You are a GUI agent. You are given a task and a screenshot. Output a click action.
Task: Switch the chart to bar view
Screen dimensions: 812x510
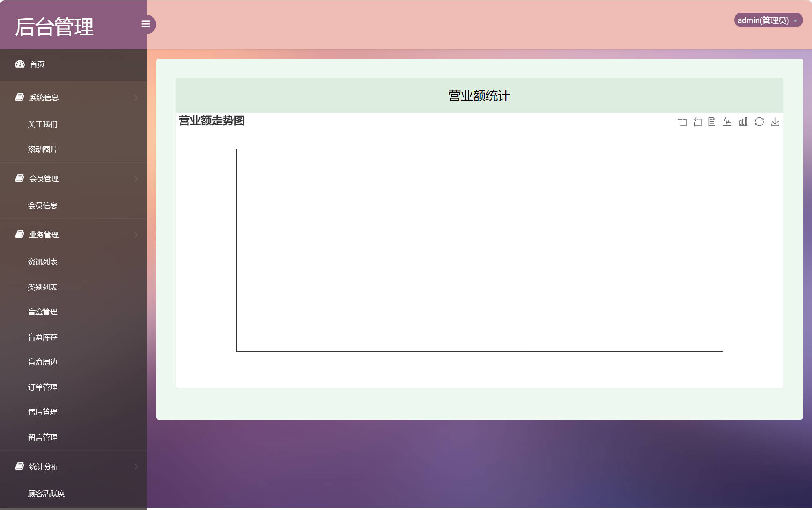(744, 122)
